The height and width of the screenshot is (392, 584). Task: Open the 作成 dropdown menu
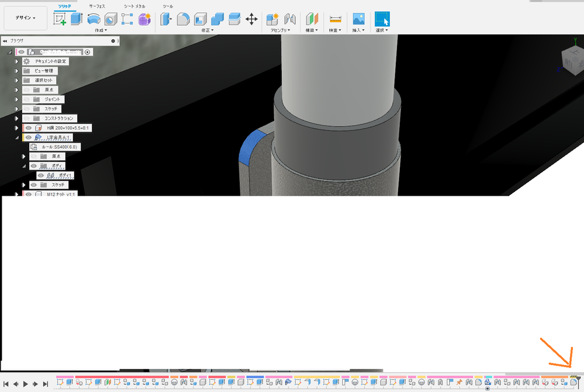[x=101, y=30]
